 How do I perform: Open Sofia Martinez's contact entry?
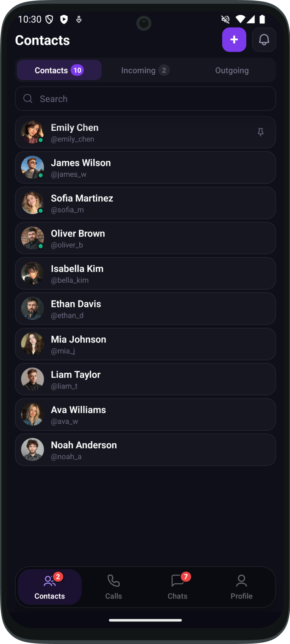[145, 203]
